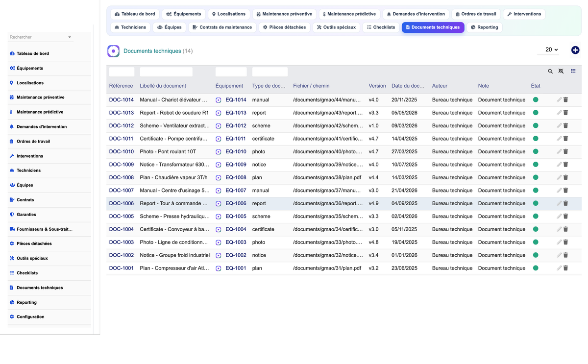Click the label Notice - Groupe froid industriel
The image size is (588, 364).
click(x=174, y=255)
